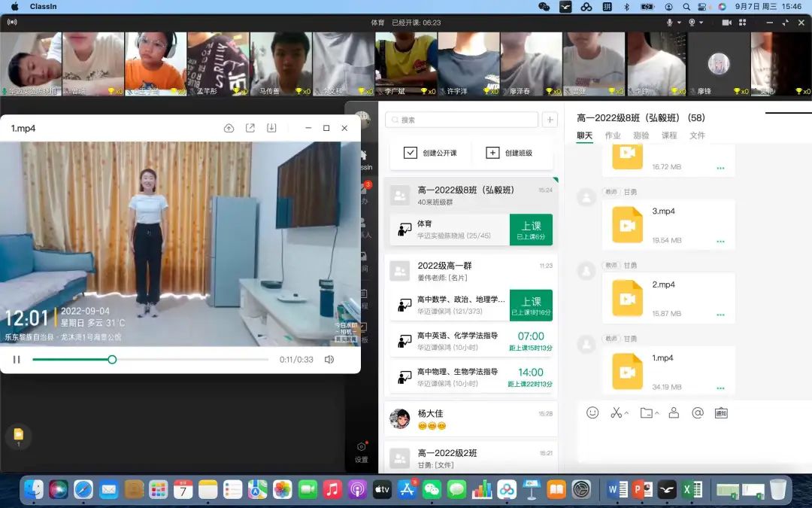812x508 pixels.
Task: Click 创建班级 button
Action: [x=510, y=153]
